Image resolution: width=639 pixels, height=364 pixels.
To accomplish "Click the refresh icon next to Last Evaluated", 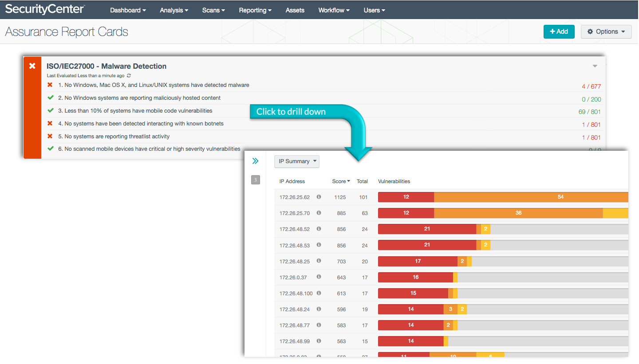I will click(129, 76).
